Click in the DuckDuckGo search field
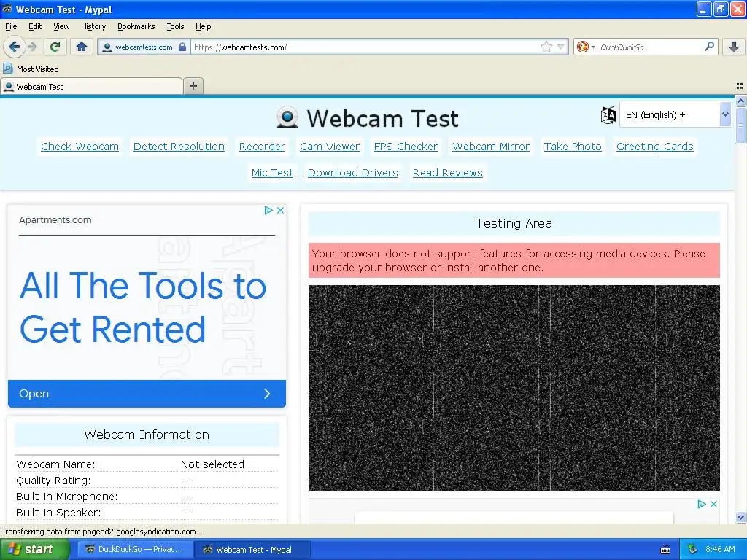The height and width of the screenshot is (560, 747). coord(650,47)
